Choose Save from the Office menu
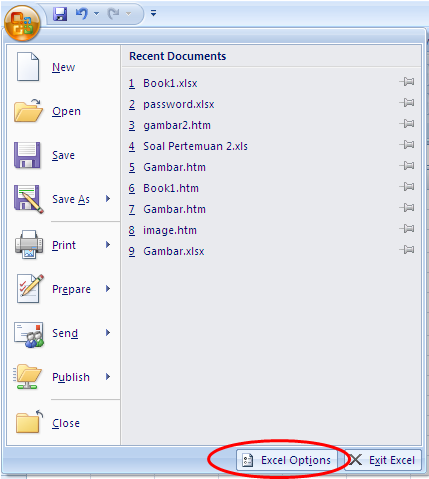Viewport: 429px width, 479px height. coord(63,155)
